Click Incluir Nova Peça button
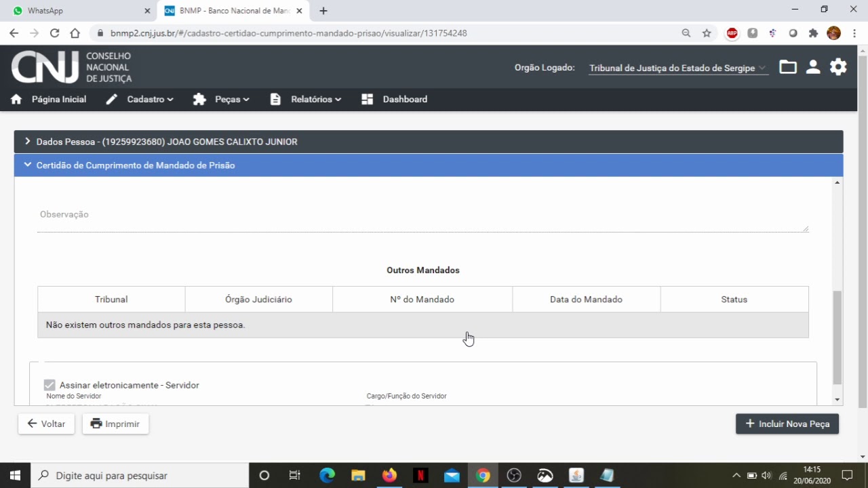Screen dimensions: 868x488 (787, 424)
